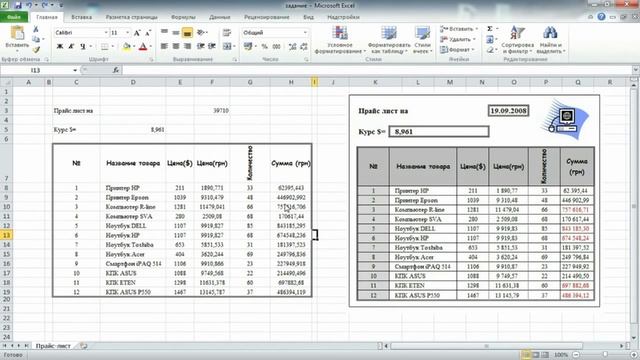Open Стили ячеек dropdown
Image resolution: width=640 pixels, height=360 pixels.
tap(422, 40)
